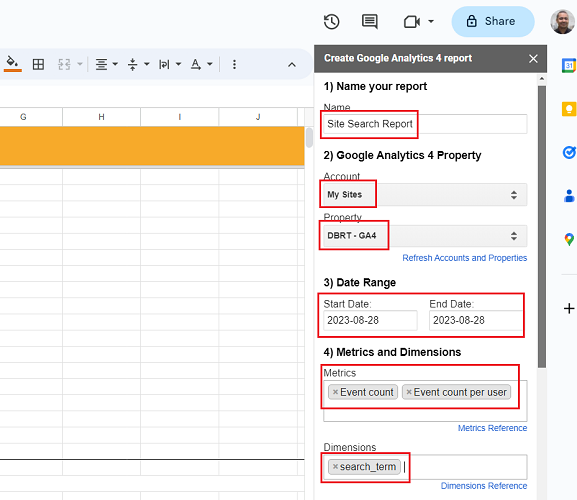Open version history clock icon
The image size is (577, 500).
pos(331,22)
